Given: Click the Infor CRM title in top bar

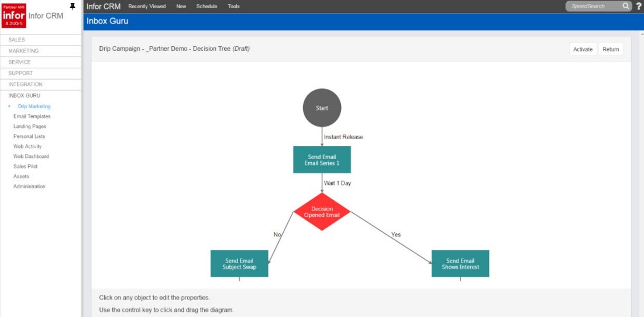Looking at the screenshot, I should pyautogui.click(x=104, y=6).
